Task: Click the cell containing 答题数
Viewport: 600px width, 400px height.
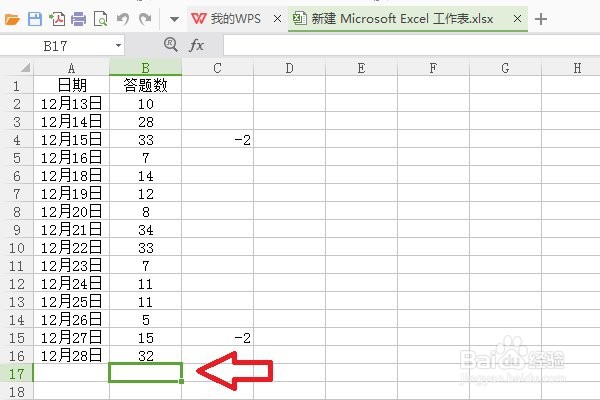Action: pyautogui.click(x=145, y=85)
